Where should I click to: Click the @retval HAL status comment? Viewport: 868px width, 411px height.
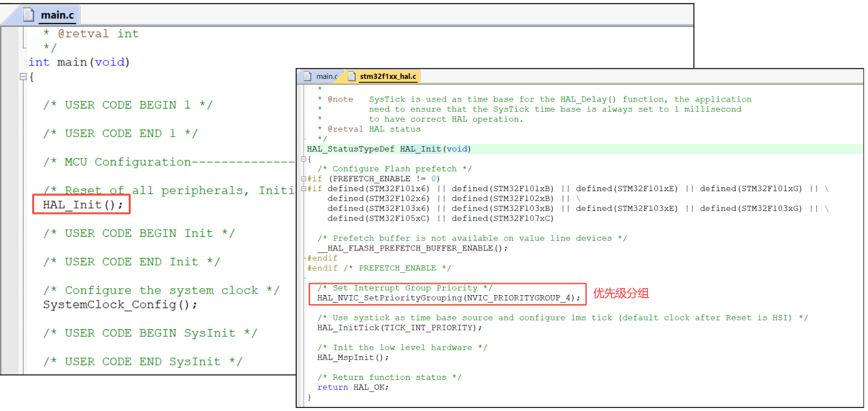369,129
